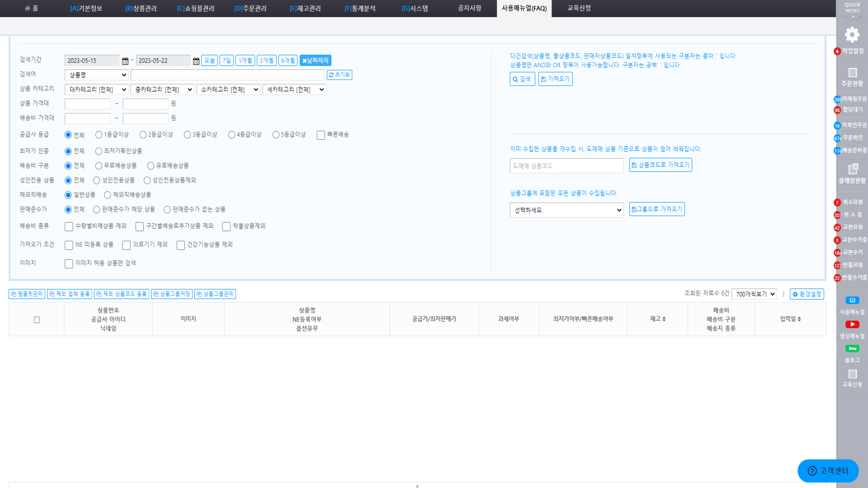Select 3등급이상 supplier grade radio
Viewport: 868px width, 488px height.
tap(187, 135)
